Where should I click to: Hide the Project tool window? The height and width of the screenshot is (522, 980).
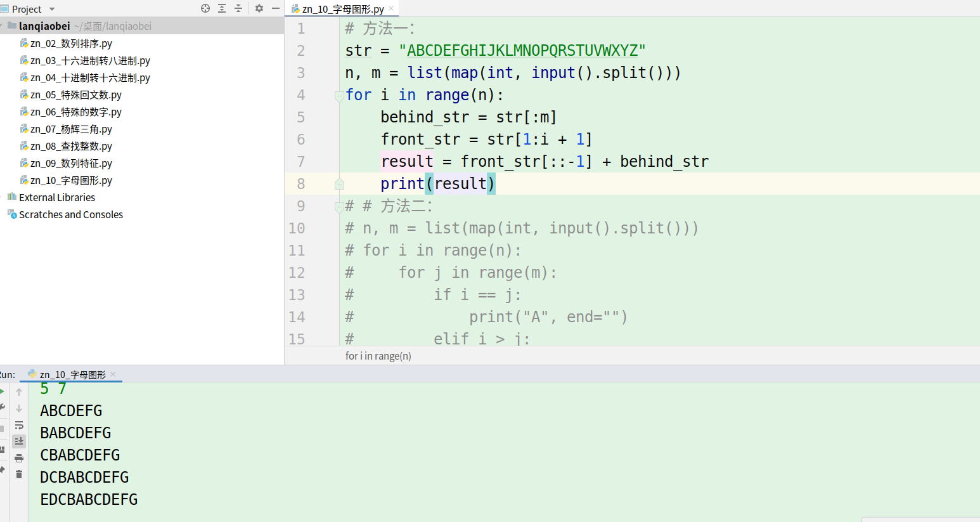click(276, 8)
